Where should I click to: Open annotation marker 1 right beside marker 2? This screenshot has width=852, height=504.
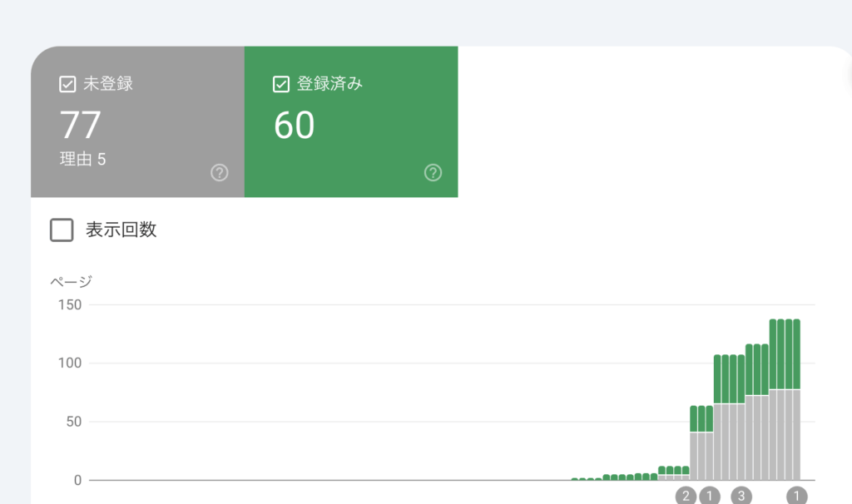coord(709,496)
